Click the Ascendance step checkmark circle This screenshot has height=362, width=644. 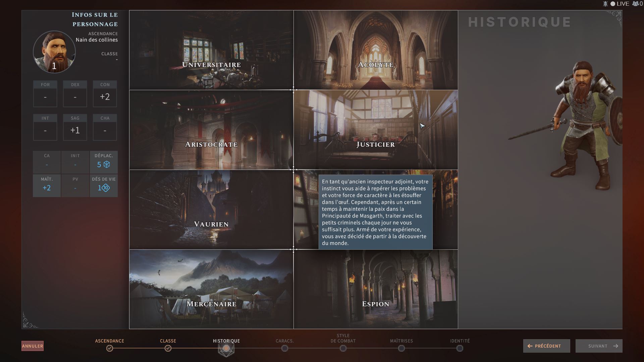[x=109, y=348]
